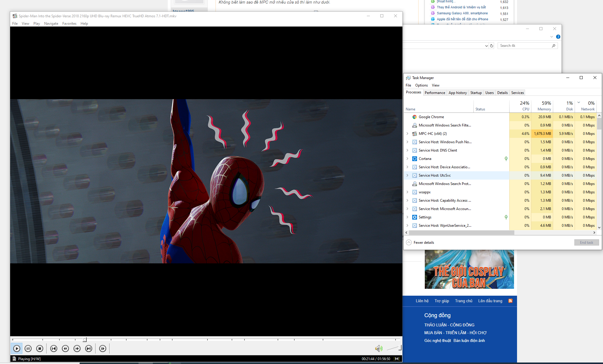Sort processes by the Network column
603x364 pixels.
[x=586, y=106]
